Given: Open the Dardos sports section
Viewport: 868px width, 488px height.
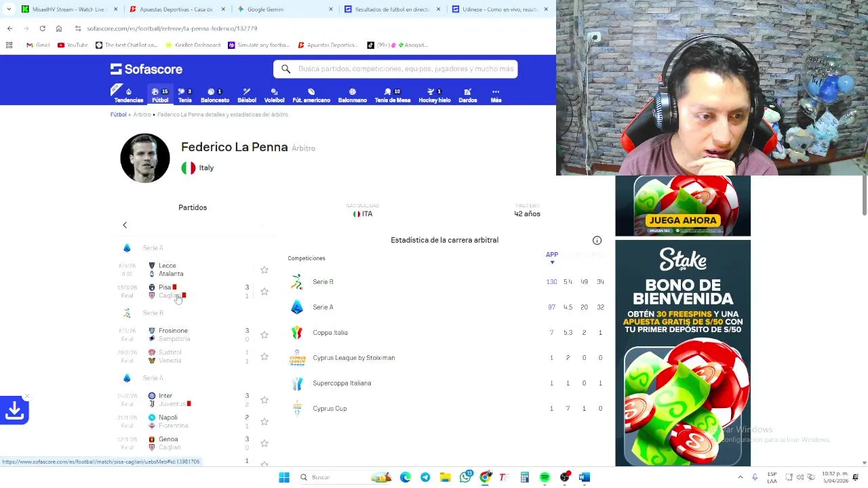Looking at the screenshot, I should pos(468,95).
